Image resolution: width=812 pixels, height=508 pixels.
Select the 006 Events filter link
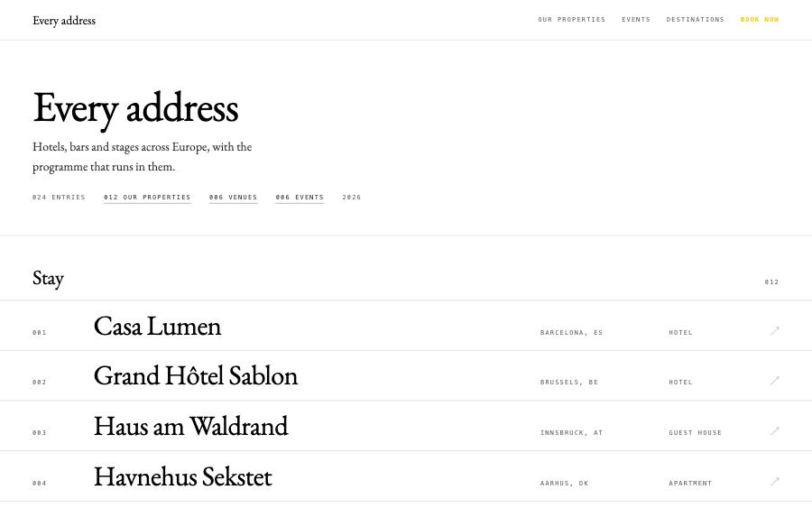300,198
